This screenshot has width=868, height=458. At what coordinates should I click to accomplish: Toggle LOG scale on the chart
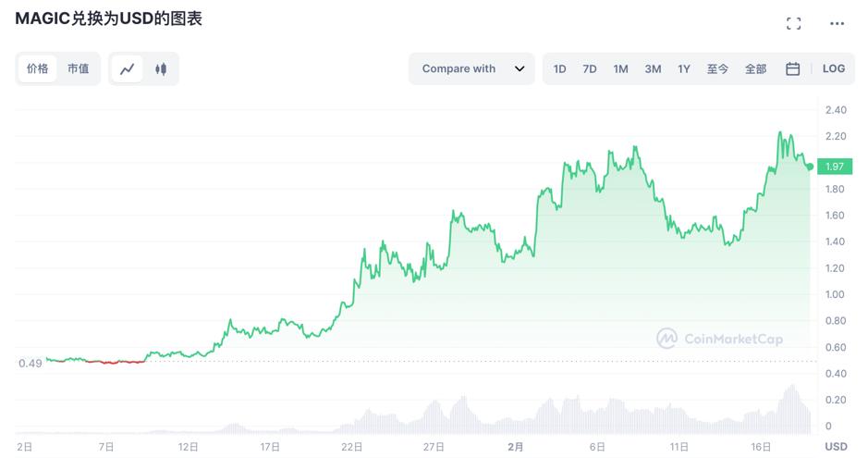pos(834,68)
